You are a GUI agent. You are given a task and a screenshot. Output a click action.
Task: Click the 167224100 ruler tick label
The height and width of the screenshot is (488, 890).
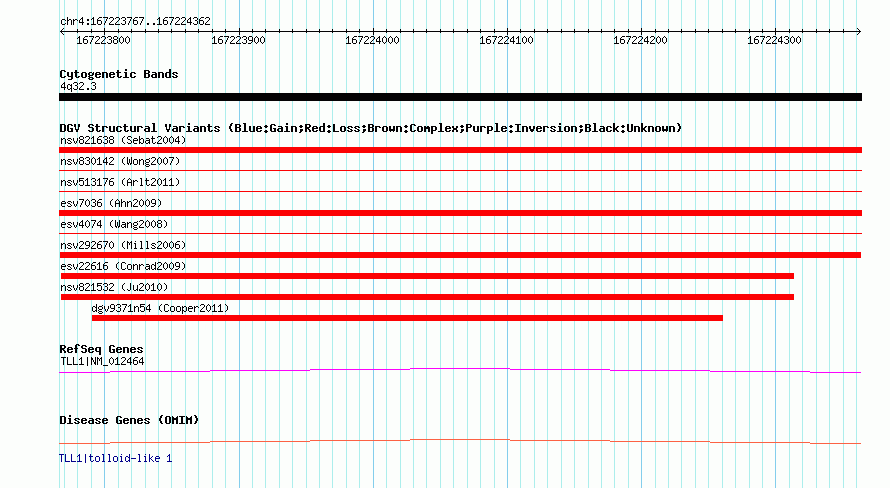click(x=506, y=40)
